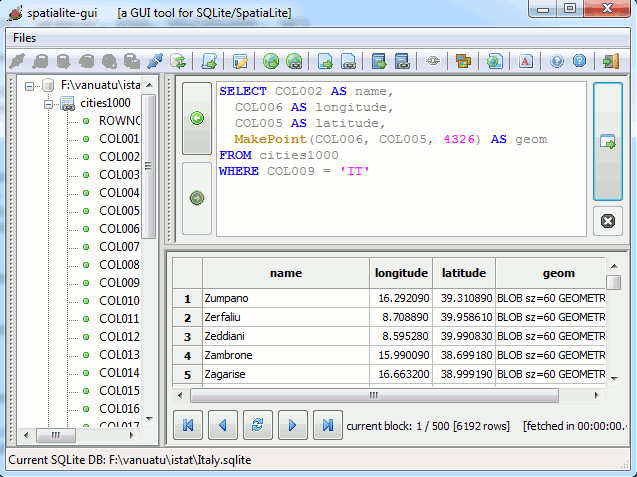The image size is (637, 477).
Task: Click the results grid vertical scrollbar thumb
Action: click(614, 282)
